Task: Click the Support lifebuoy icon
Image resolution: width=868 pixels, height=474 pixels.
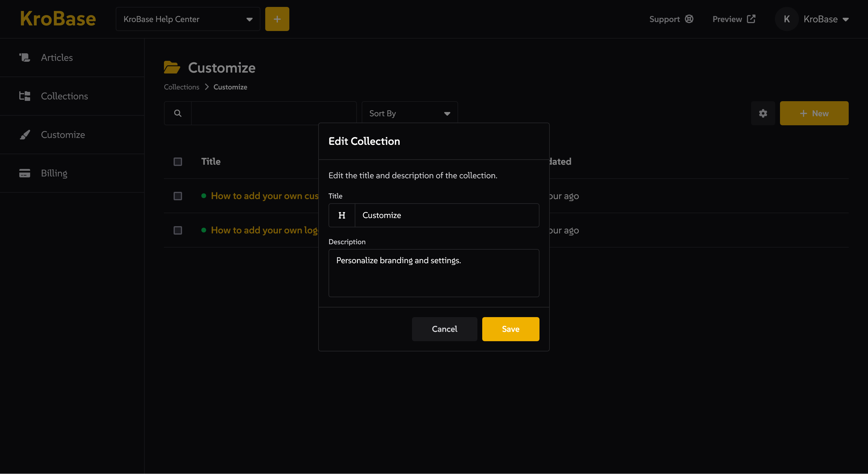Action: [x=689, y=19]
